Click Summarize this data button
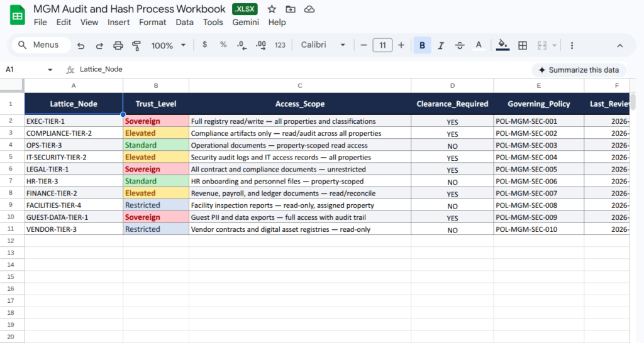Viewport: 644px width, 343px height. pos(579,70)
